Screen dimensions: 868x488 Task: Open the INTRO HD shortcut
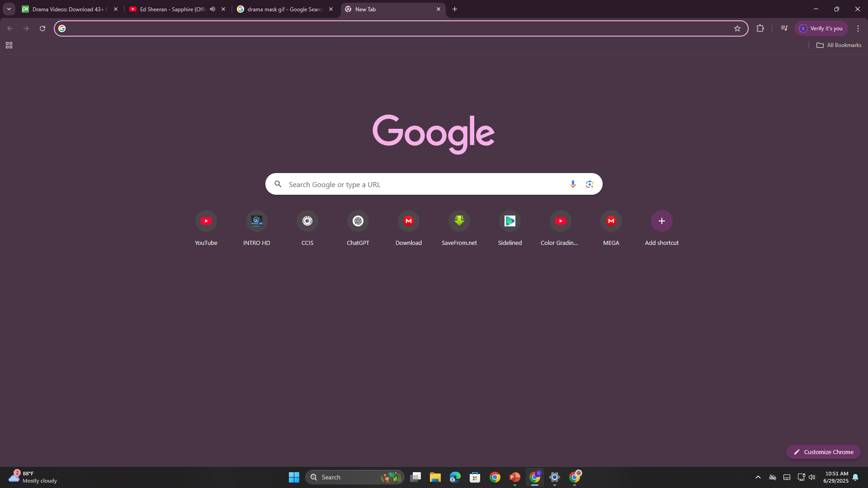click(257, 229)
